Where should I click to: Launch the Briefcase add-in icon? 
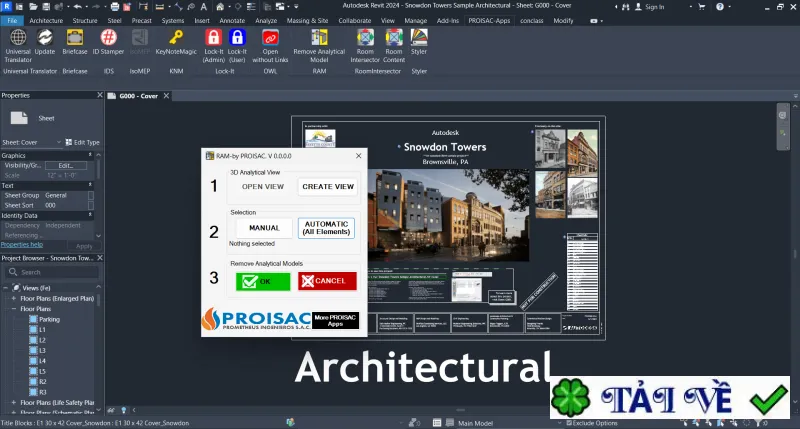point(74,42)
